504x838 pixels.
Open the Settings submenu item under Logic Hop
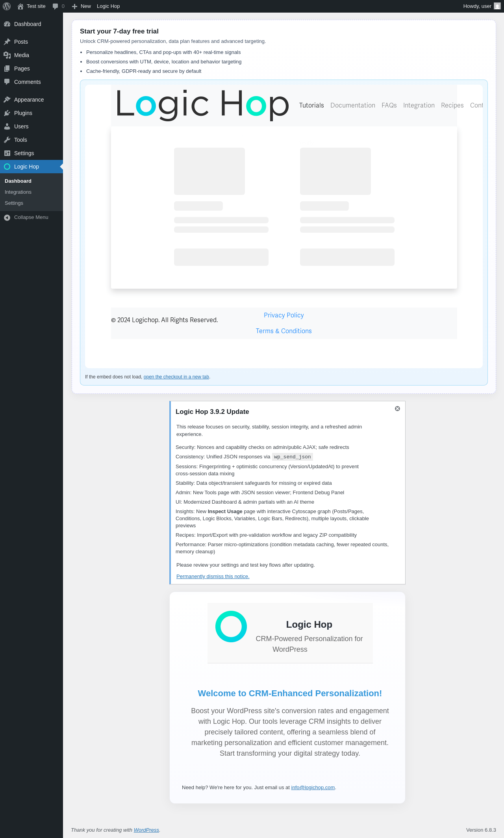click(x=14, y=203)
